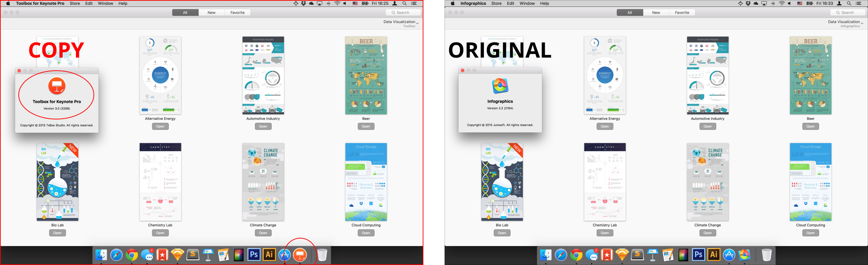Click the Infographics app icon in the Infographics dock
Viewport: 868px width, 265px height.
pos(745,255)
